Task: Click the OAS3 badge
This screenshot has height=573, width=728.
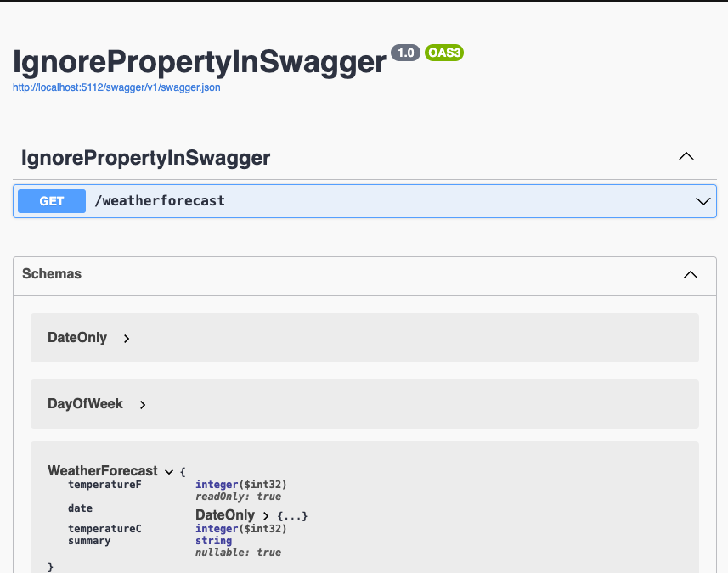Action: (x=443, y=53)
